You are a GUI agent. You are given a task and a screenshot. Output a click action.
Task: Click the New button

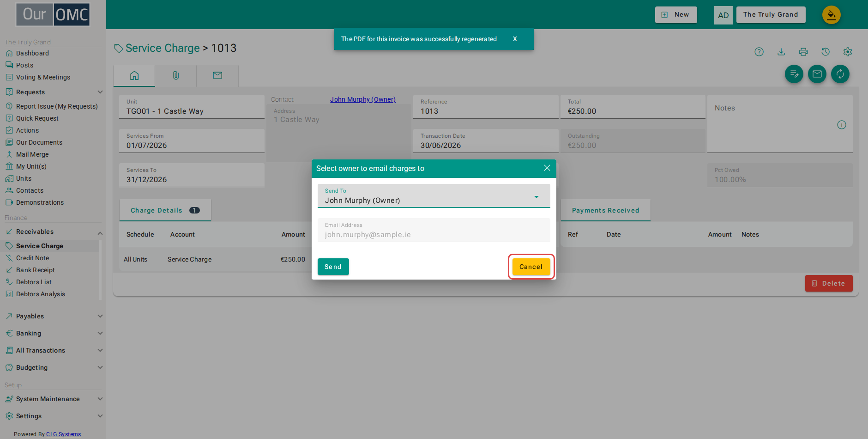click(x=676, y=15)
